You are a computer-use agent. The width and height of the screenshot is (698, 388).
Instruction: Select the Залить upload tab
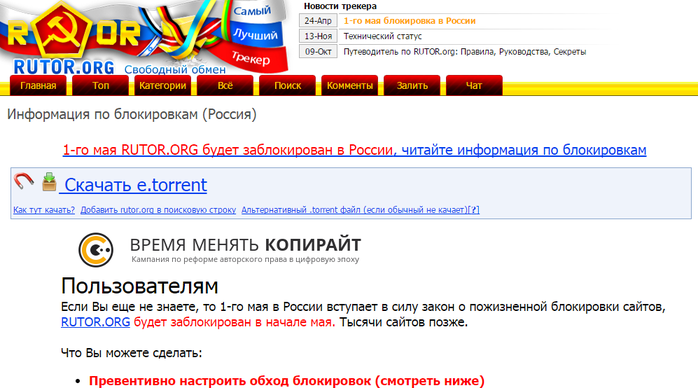(412, 85)
